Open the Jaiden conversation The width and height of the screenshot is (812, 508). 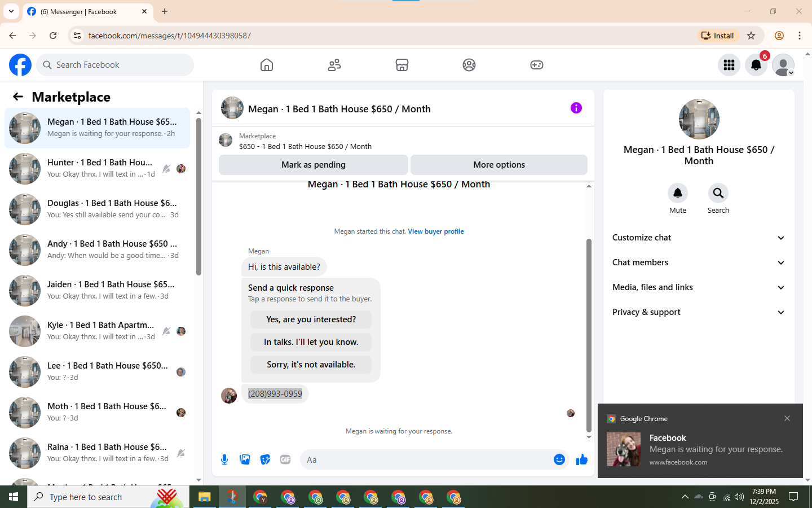point(97,291)
